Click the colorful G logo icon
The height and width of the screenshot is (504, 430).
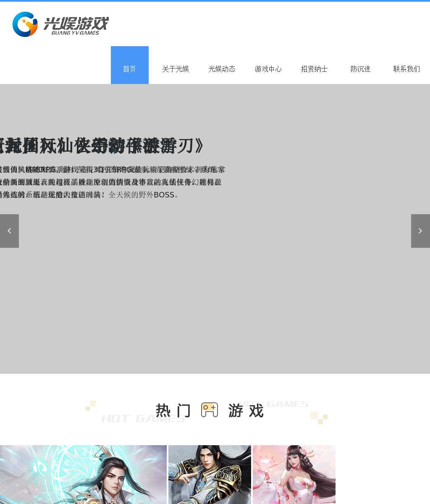[x=25, y=24]
